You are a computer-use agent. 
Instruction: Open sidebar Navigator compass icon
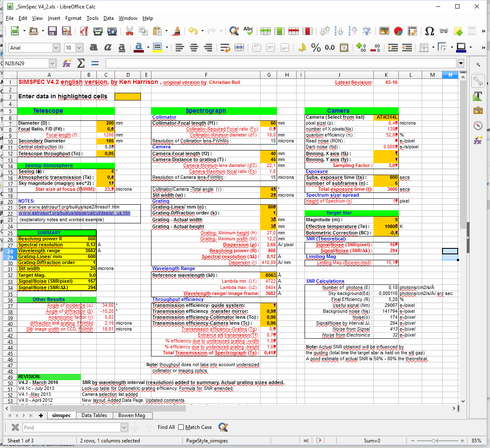coord(478,125)
